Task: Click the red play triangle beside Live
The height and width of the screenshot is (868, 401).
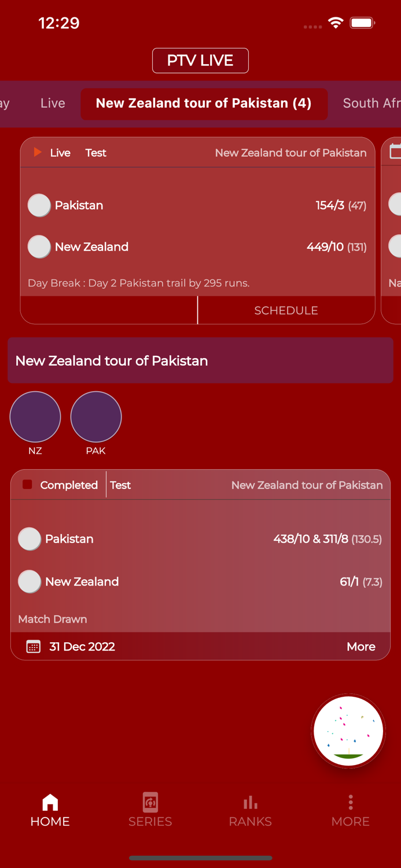Action: [37, 152]
